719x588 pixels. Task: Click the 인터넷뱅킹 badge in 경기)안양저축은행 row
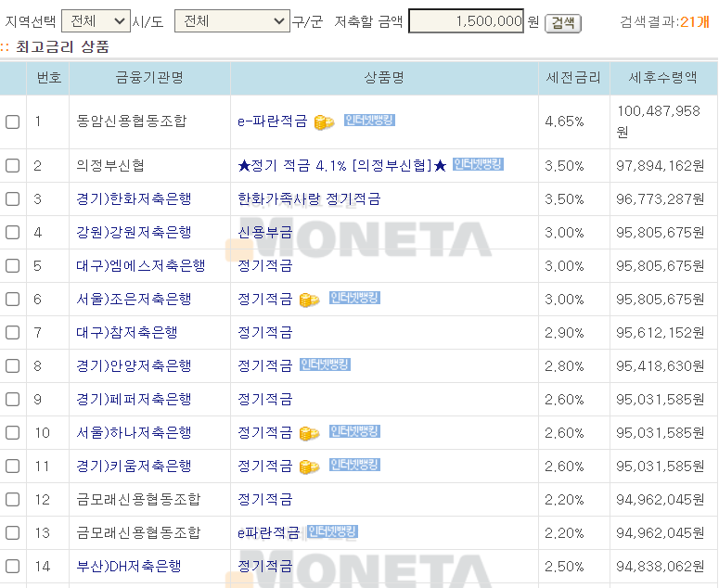(325, 364)
